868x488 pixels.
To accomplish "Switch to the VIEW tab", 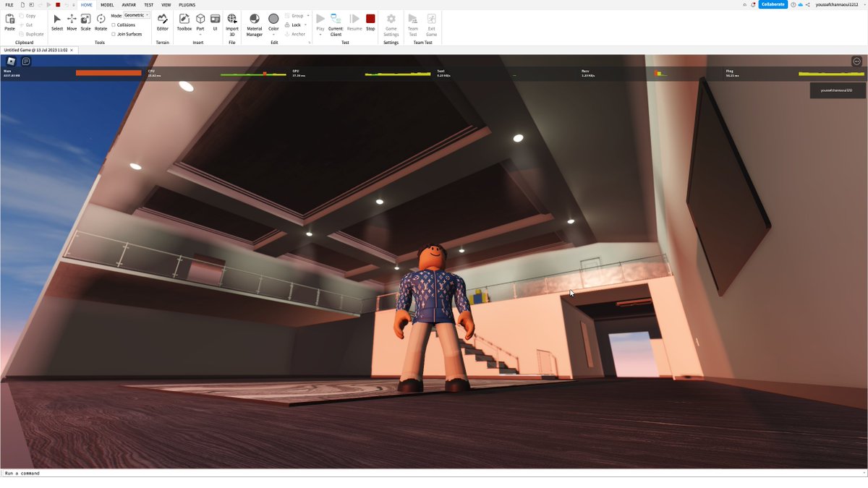I will (166, 4).
